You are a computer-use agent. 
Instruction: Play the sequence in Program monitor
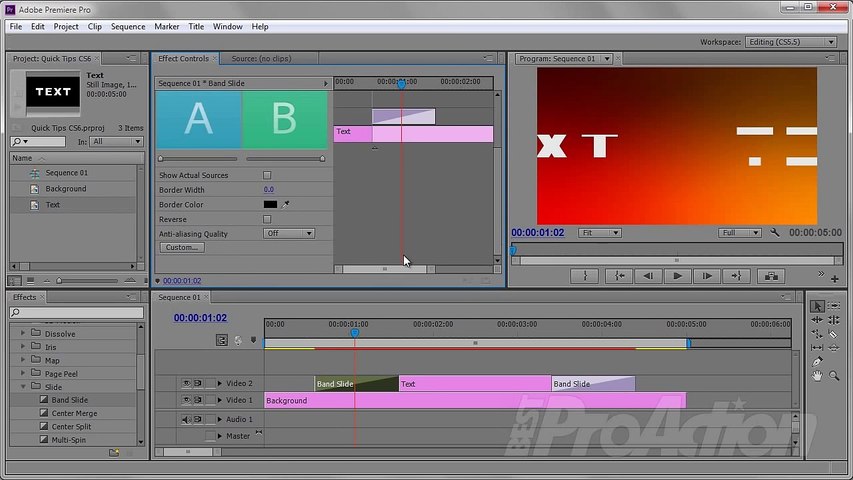pos(677,276)
